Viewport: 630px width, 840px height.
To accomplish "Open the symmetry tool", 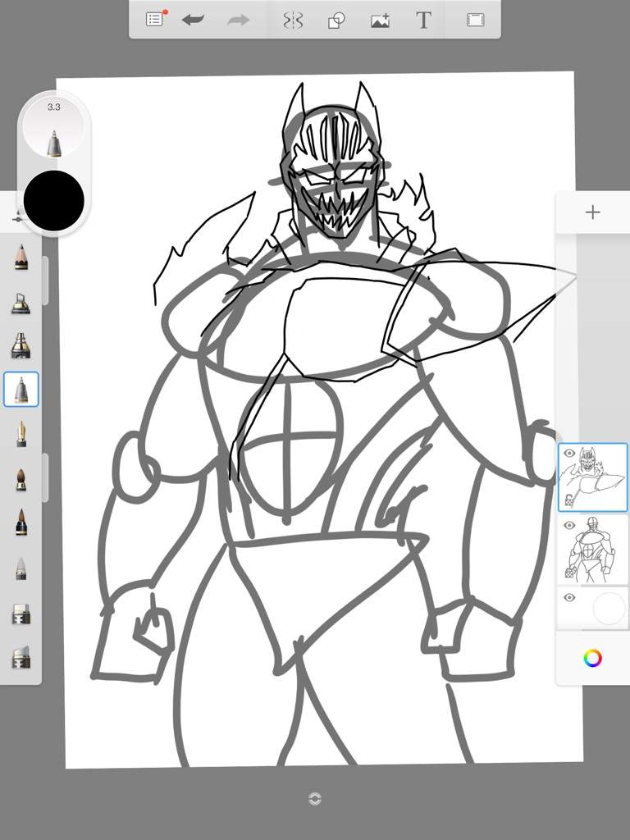I will 293,21.
